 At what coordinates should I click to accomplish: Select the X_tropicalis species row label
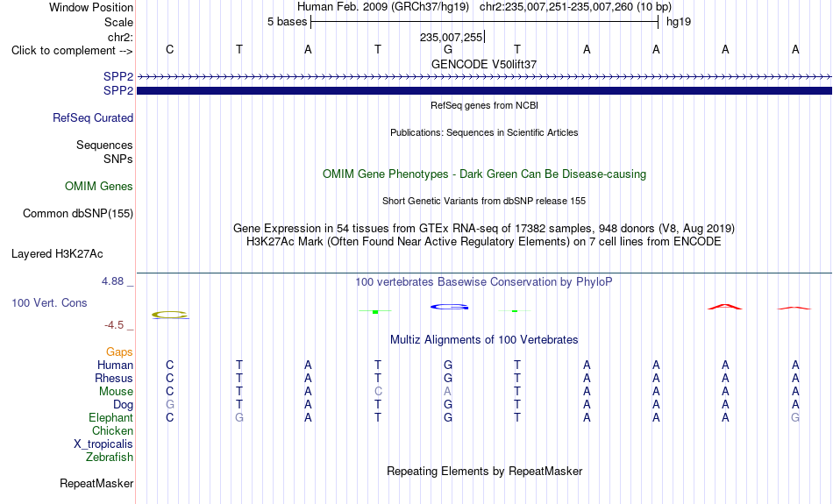103,444
